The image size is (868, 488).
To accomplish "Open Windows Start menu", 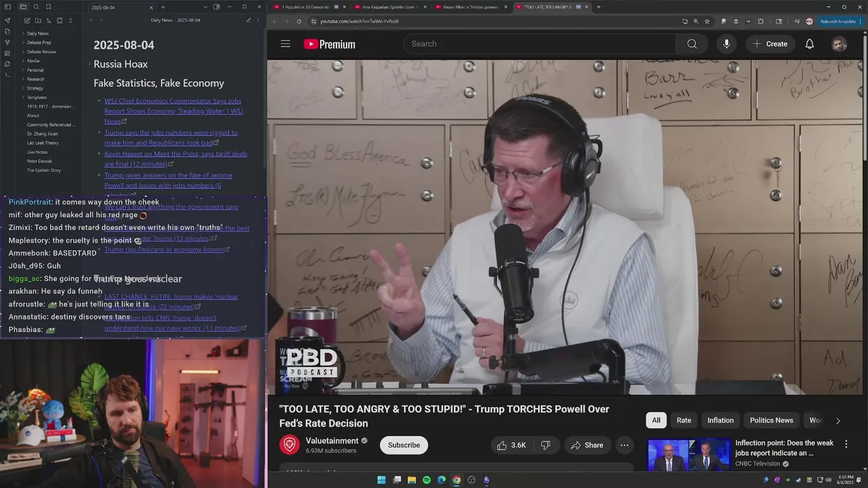I will click(x=381, y=480).
